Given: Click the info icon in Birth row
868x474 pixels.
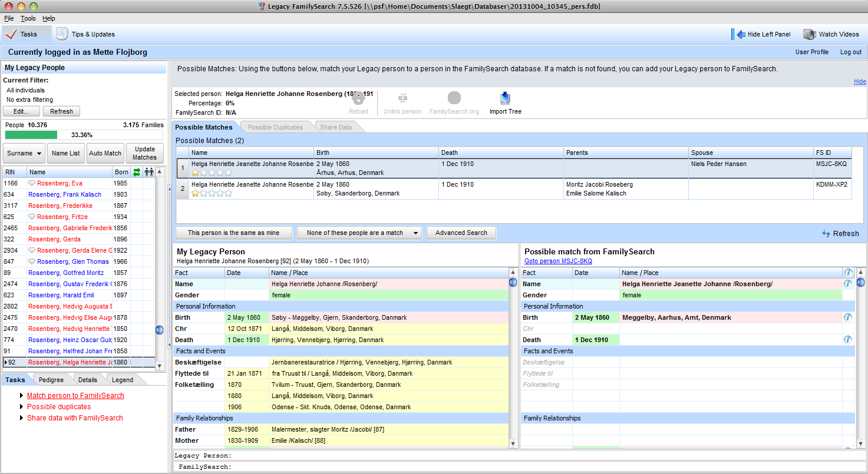Looking at the screenshot, I should tap(848, 317).
